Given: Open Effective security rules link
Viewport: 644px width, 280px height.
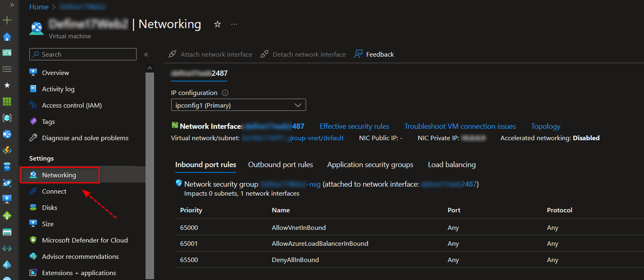Looking at the screenshot, I should coord(354,126).
